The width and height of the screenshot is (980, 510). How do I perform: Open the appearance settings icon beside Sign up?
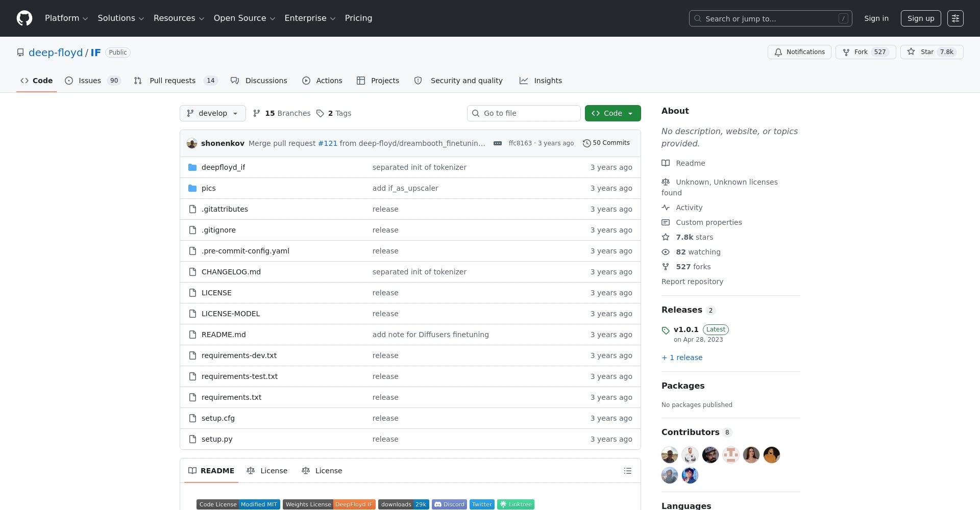coord(955,18)
